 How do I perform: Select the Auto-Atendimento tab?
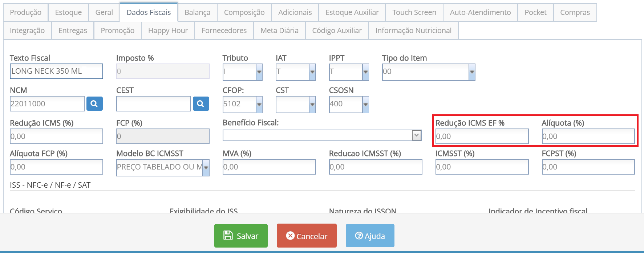480,12
